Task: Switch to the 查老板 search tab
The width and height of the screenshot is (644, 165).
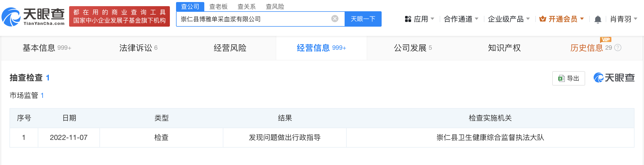Action: 218,7
